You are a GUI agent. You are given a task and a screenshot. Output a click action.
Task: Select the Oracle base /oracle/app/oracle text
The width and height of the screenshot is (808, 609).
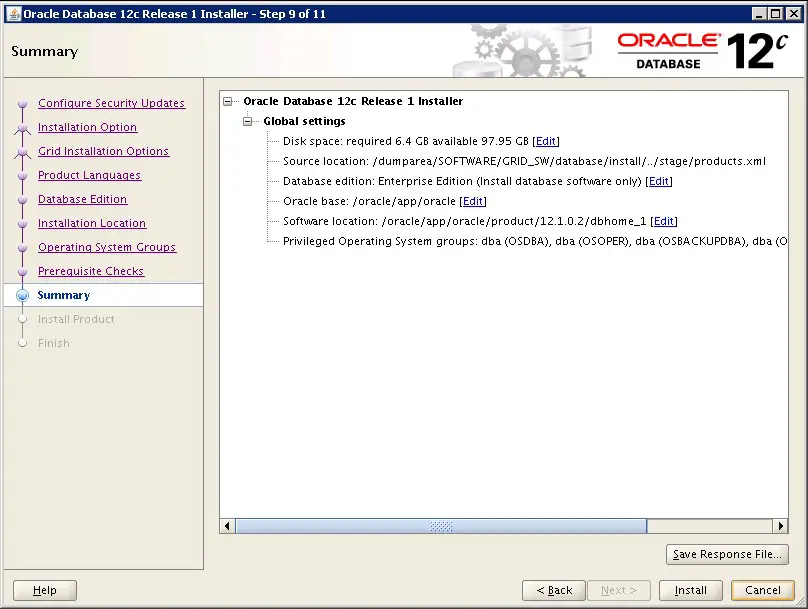tap(369, 201)
